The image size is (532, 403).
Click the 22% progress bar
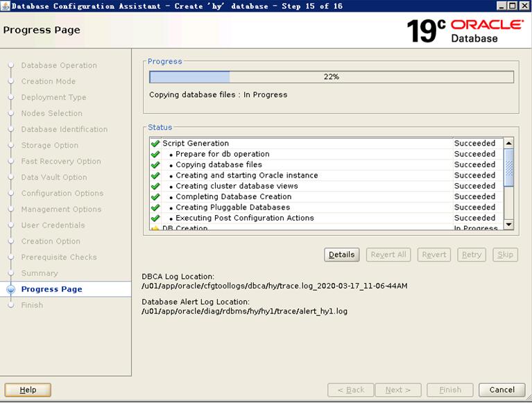(x=332, y=77)
